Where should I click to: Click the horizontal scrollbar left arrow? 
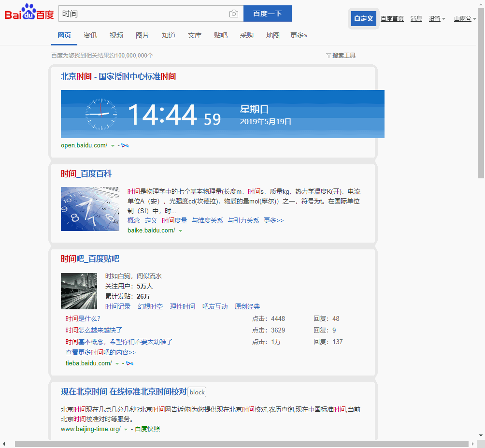[x=4, y=444]
